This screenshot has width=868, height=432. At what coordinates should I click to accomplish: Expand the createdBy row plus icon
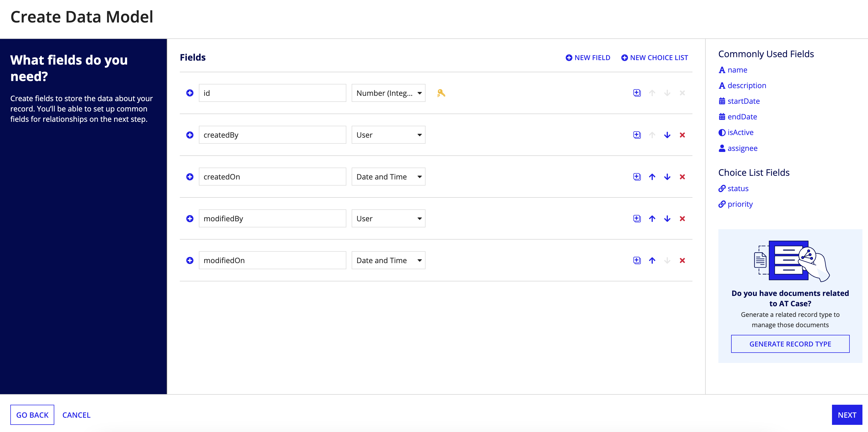190,135
